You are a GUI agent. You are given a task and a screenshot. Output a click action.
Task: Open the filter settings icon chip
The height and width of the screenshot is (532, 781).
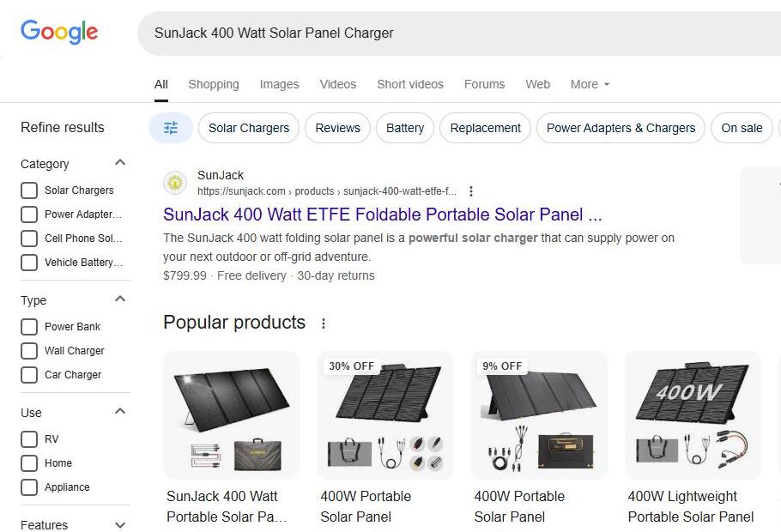point(171,128)
